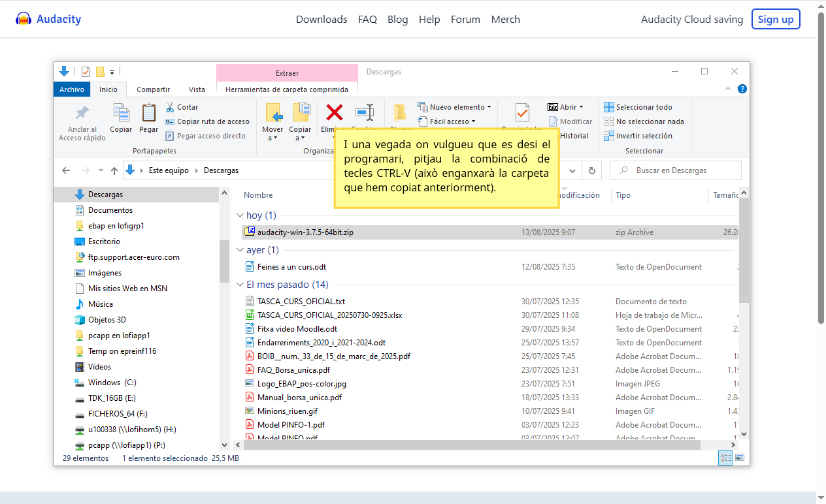This screenshot has height=504, width=826.
Task: Click the Copiar clipboard ribbon button
Action: (x=121, y=119)
